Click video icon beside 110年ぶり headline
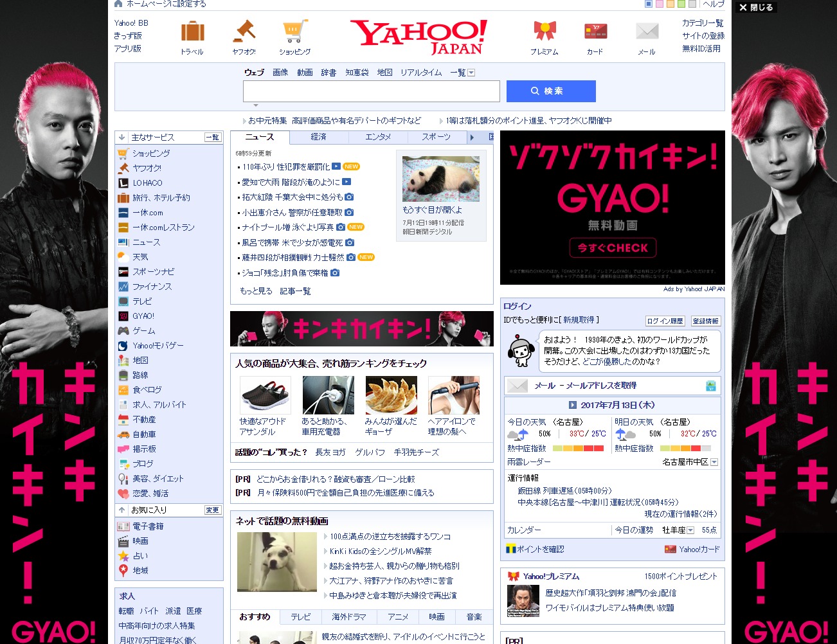Image resolution: width=837 pixels, height=644 pixels. pos(336,166)
